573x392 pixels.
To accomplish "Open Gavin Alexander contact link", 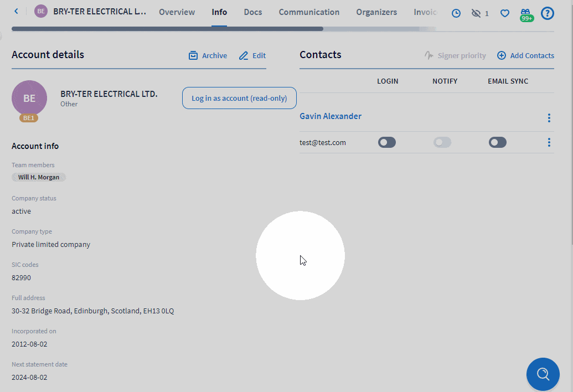I will click(x=331, y=116).
